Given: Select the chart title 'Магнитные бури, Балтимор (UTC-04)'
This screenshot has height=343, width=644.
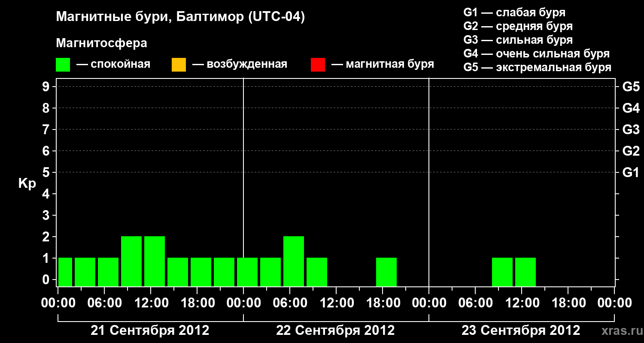Looking at the screenshot, I should pos(180,18).
